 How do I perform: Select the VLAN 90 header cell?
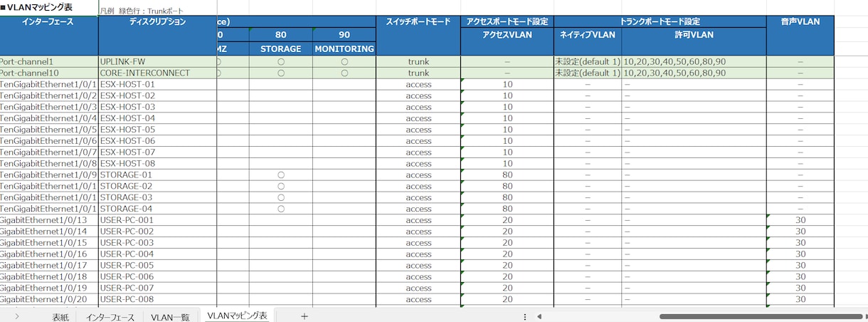(x=344, y=35)
